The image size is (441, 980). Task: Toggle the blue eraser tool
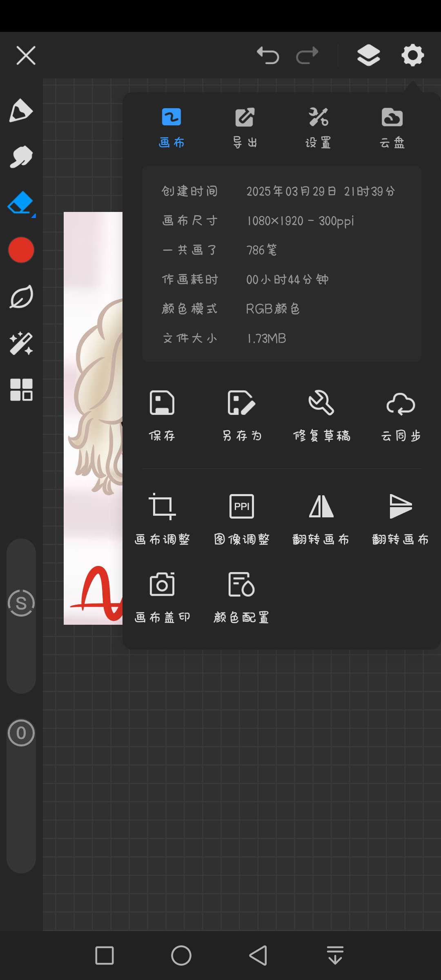[21, 203]
